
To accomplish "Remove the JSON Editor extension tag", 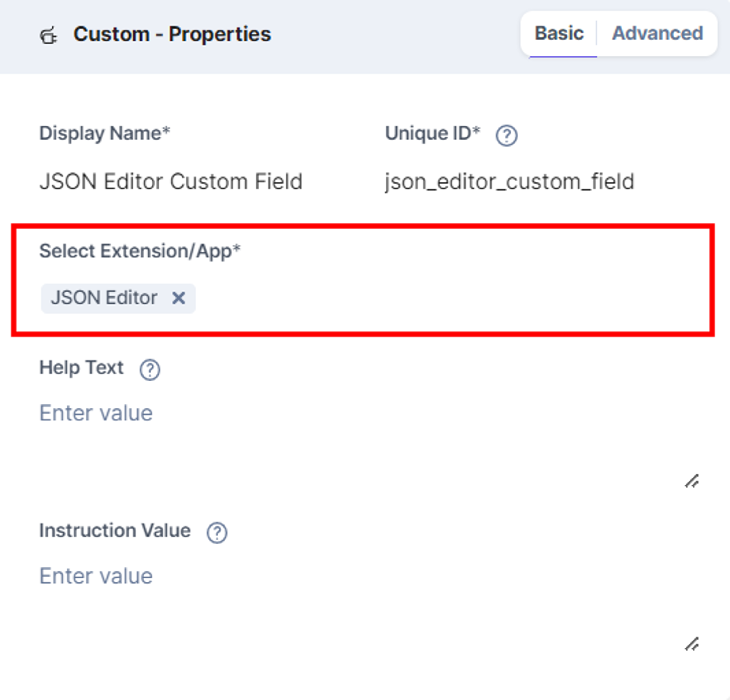I will 178,298.
